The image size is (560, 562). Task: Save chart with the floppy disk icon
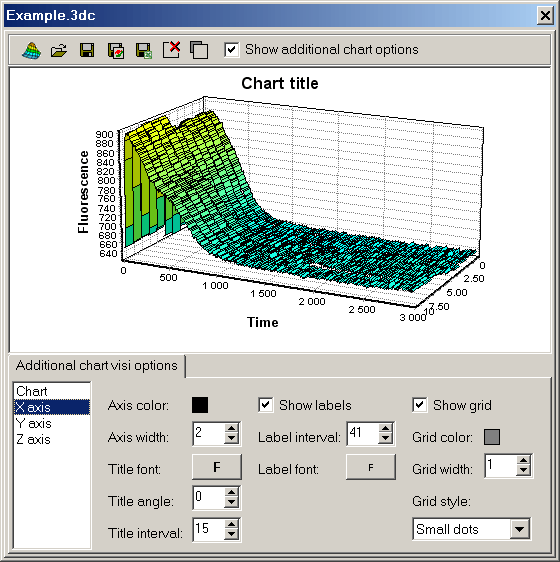87,50
